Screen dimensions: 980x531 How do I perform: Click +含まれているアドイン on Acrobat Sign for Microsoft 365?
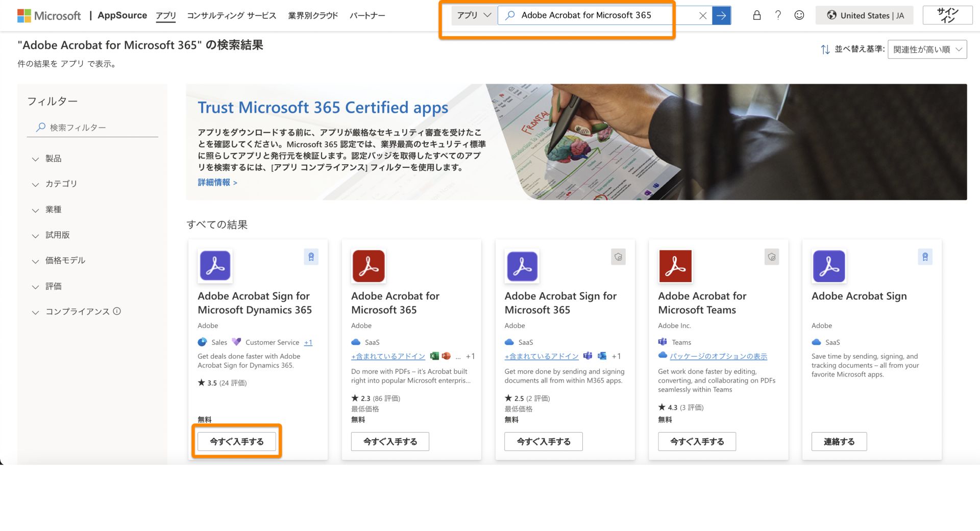click(x=542, y=357)
